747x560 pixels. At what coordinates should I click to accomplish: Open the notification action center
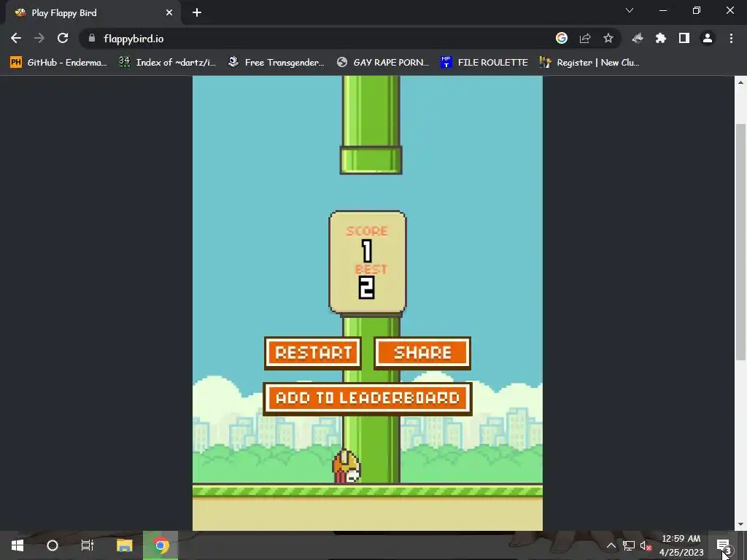tap(724, 545)
